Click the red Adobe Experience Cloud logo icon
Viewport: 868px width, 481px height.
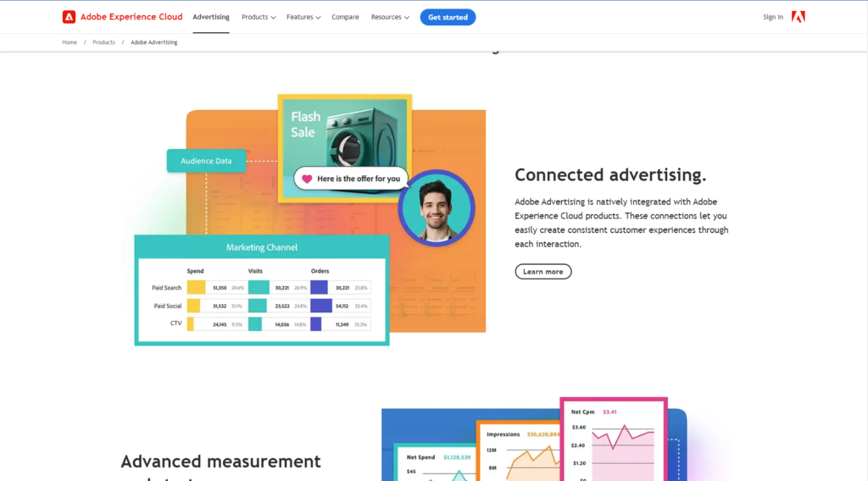(69, 17)
